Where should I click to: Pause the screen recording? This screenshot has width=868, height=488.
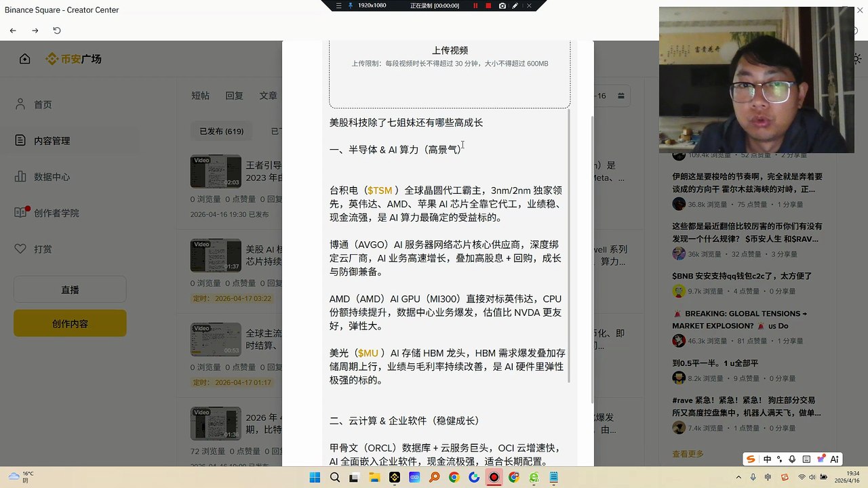click(x=475, y=5)
